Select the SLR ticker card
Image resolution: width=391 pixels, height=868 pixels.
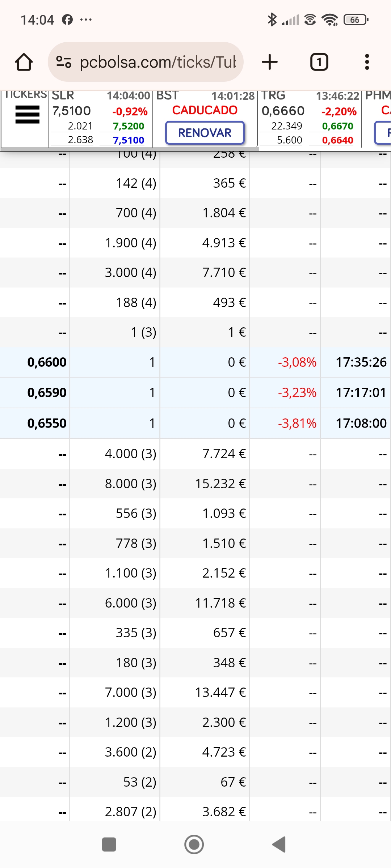pyautogui.click(x=100, y=118)
